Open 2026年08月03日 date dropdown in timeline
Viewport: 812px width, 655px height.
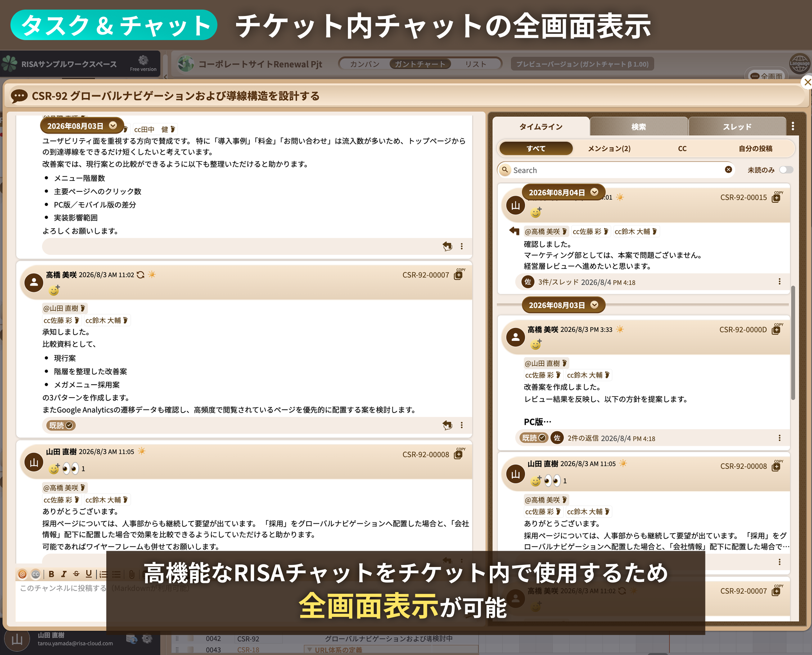563,305
